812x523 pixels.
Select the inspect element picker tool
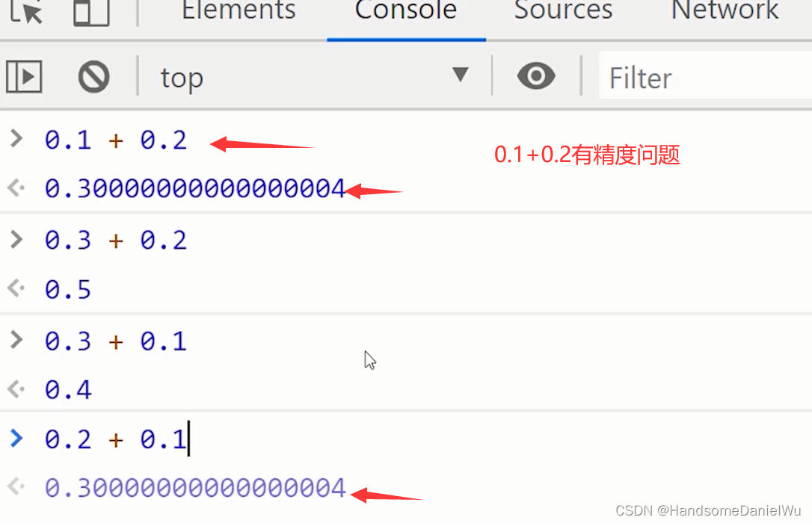pos(25,11)
